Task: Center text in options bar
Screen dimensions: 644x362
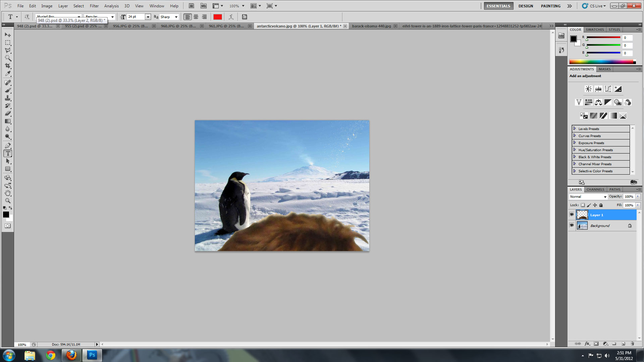Action: point(196,17)
